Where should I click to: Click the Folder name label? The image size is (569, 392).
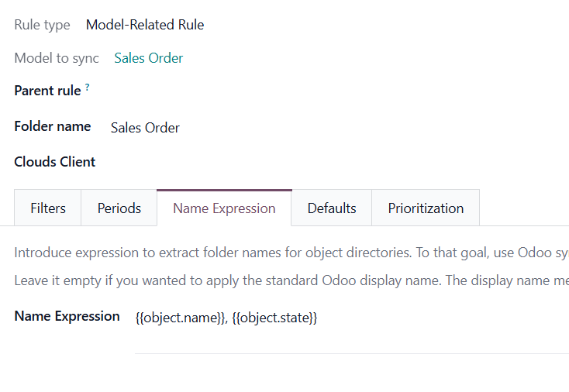[53, 126]
